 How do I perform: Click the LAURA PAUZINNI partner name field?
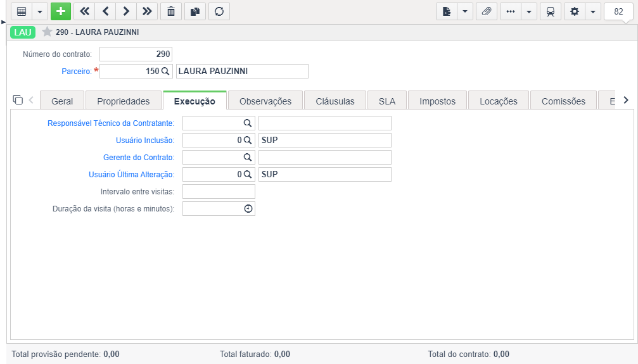pyautogui.click(x=242, y=71)
